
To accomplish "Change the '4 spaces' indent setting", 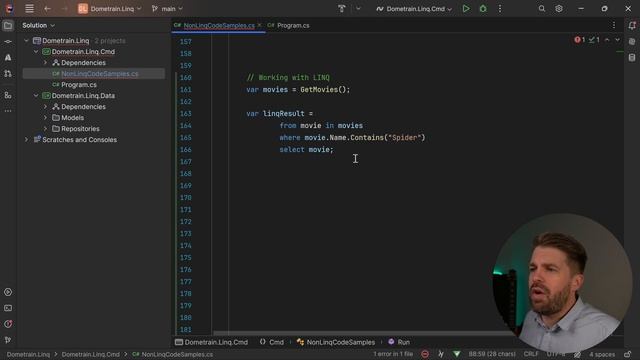I will [x=602, y=354].
